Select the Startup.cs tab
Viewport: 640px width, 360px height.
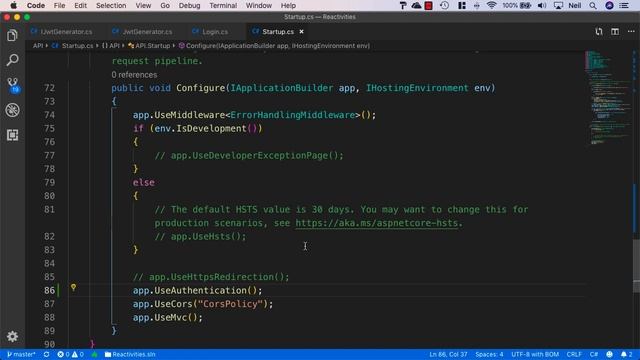[278, 31]
